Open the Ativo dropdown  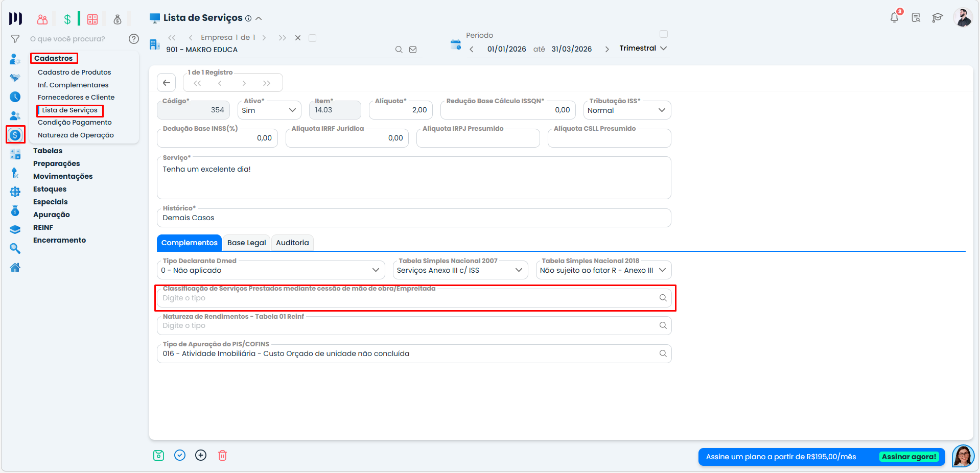tap(269, 110)
